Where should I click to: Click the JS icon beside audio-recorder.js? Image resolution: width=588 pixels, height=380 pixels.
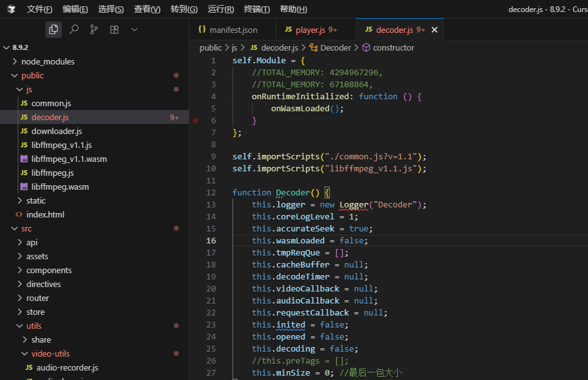(29, 367)
